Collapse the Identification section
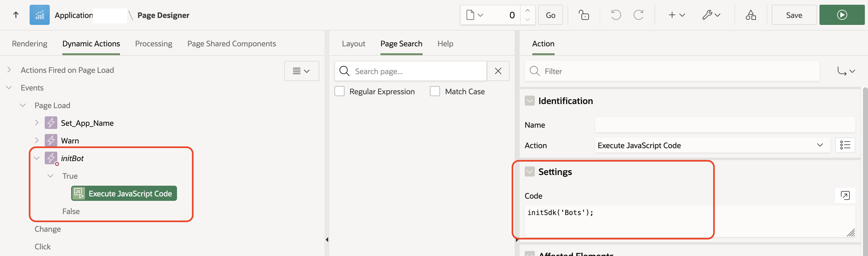 pyautogui.click(x=530, y=101)
